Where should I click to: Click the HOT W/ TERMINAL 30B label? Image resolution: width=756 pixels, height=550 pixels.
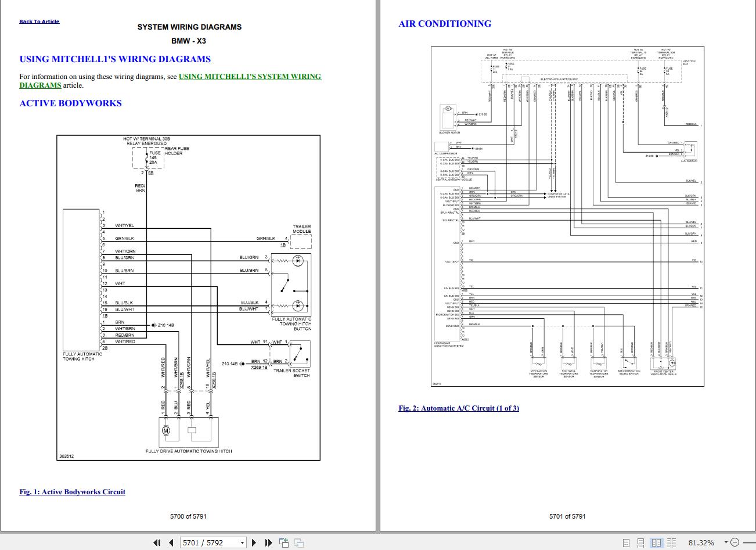[x=146, y=139]
